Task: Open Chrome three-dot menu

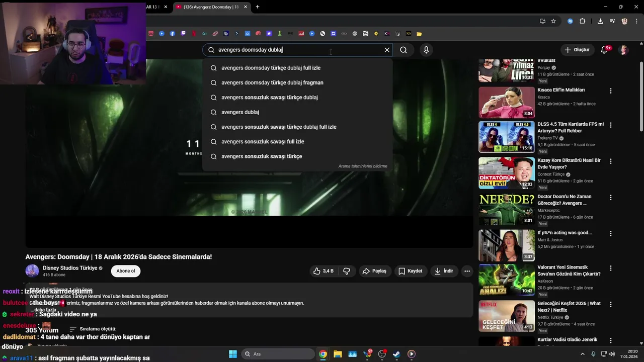Action: tap(636, 21)
